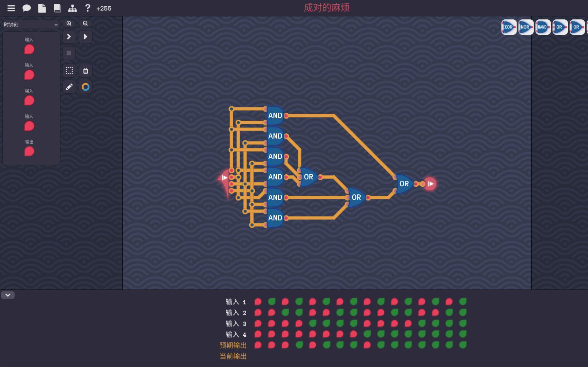The image size is (588, 367).
Task: Zoom out with the magnifier minus icon
Action: point(85,23)
